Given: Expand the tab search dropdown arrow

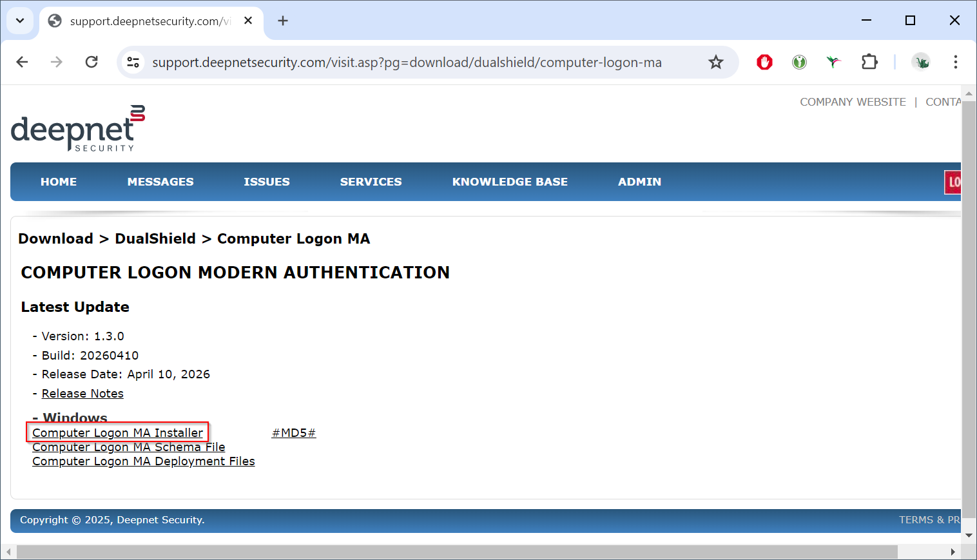Looking at the screenshot, I should pyautogui.click(x=20, y=21).
